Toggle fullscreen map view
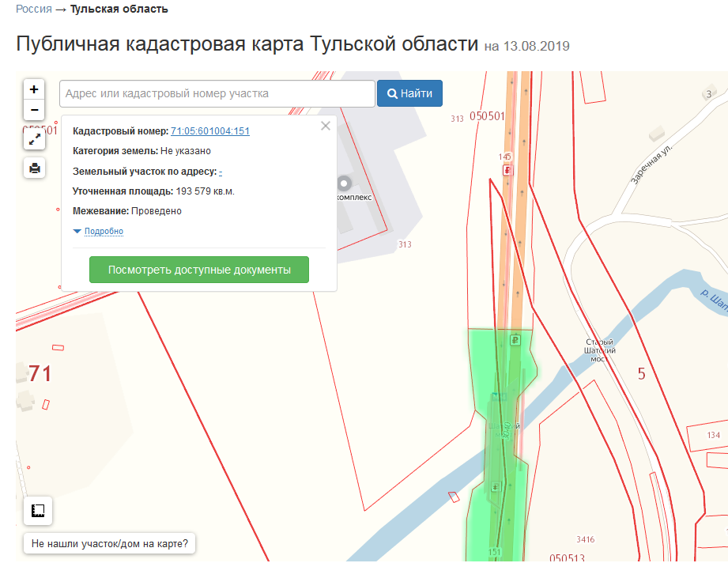Screen dimensions: 728x563 coord(34,140)
